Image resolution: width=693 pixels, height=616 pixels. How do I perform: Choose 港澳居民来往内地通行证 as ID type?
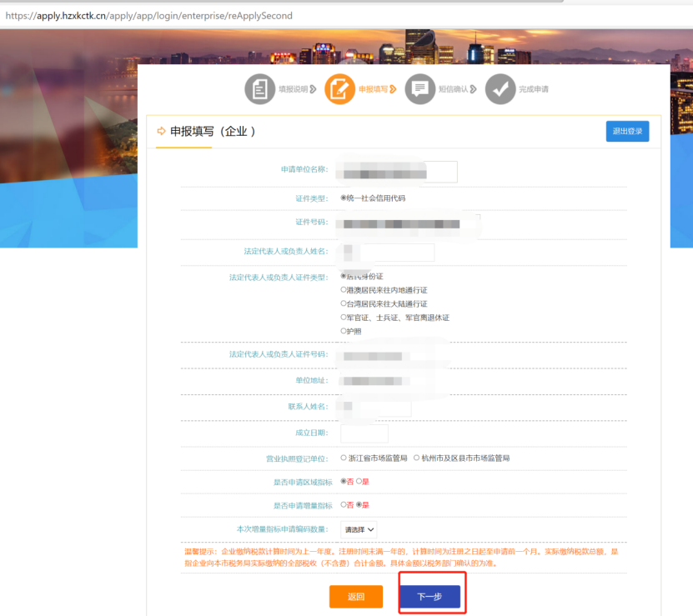click(x=344, y=290)
